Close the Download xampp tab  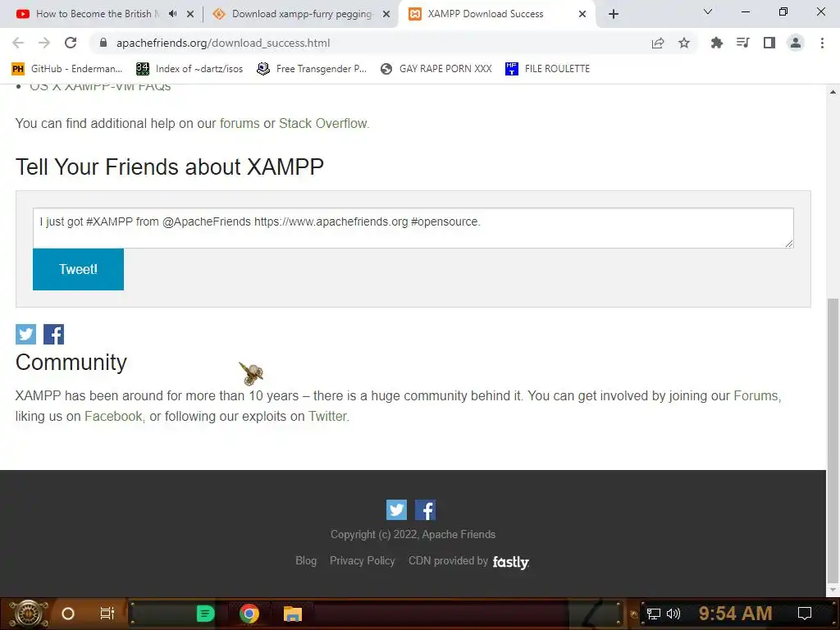(386, 14)
